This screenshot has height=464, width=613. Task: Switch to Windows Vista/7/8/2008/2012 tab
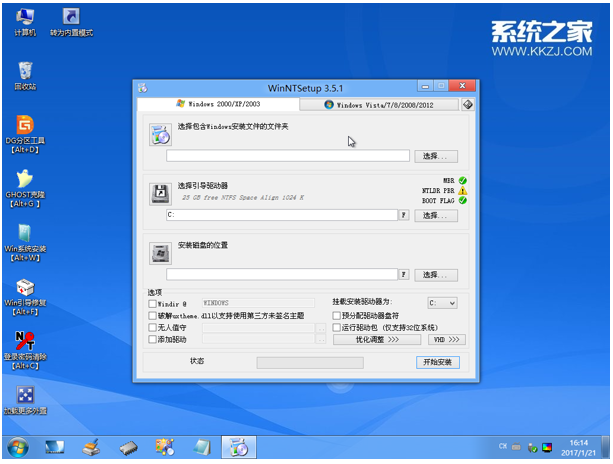pyautogui.click(x=379, y=105)
